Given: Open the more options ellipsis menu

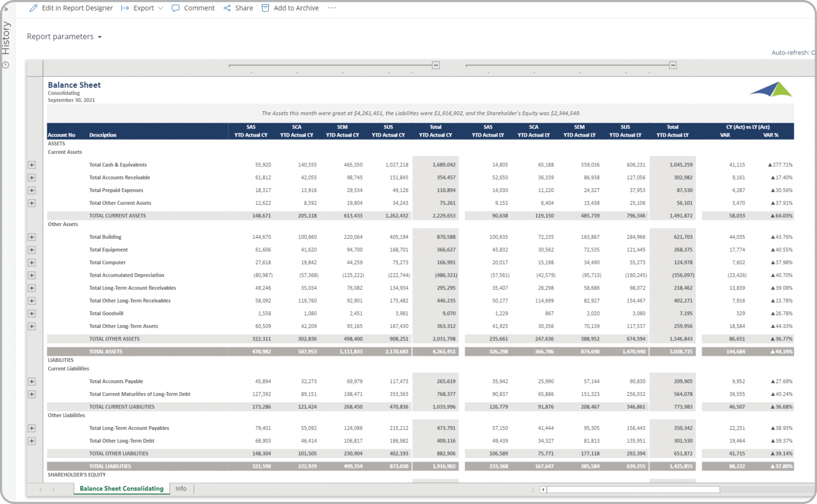Looking at the screenshot, I should click(332, 8).
